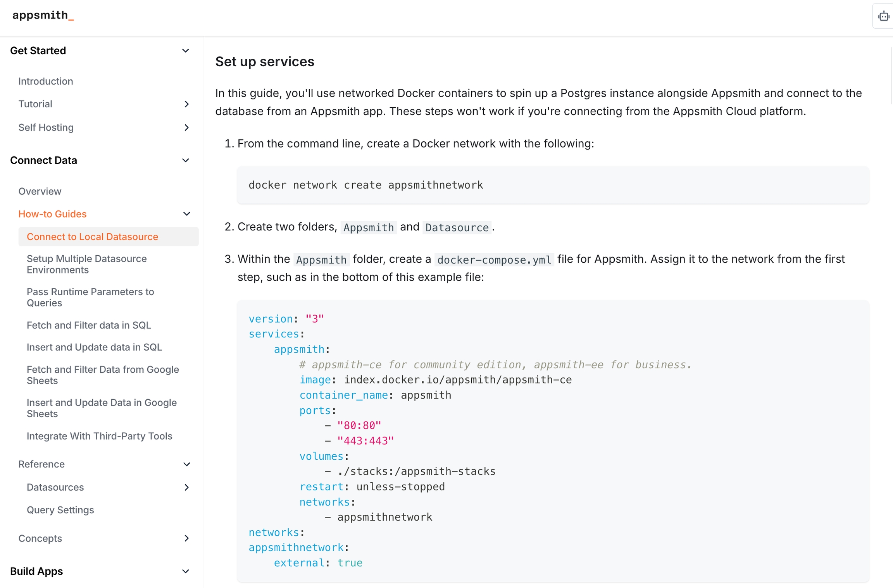
Task: Click the docker network create code block
Action: pos(553,185)
